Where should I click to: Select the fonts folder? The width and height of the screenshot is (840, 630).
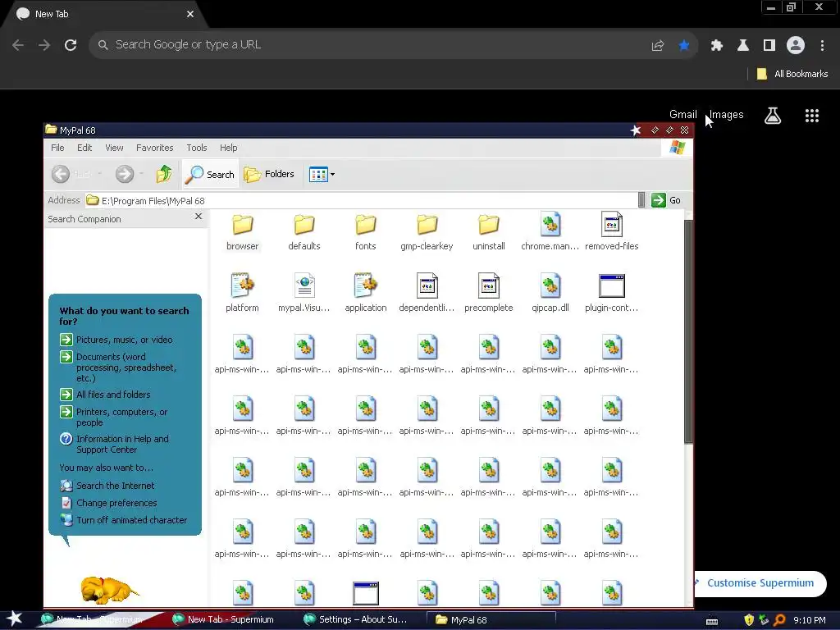(366, 232)
